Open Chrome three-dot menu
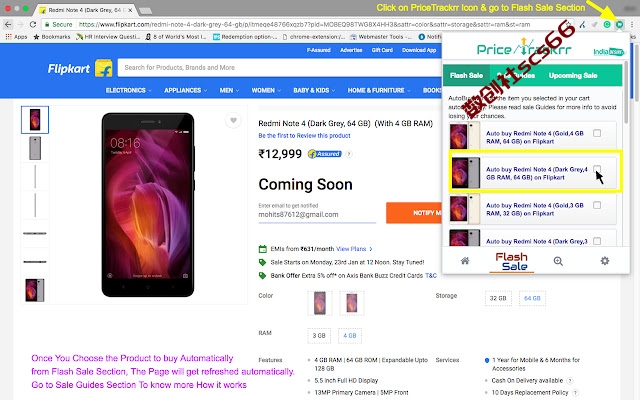This screenshot has height=400, width=640. (x=632, y=24)
